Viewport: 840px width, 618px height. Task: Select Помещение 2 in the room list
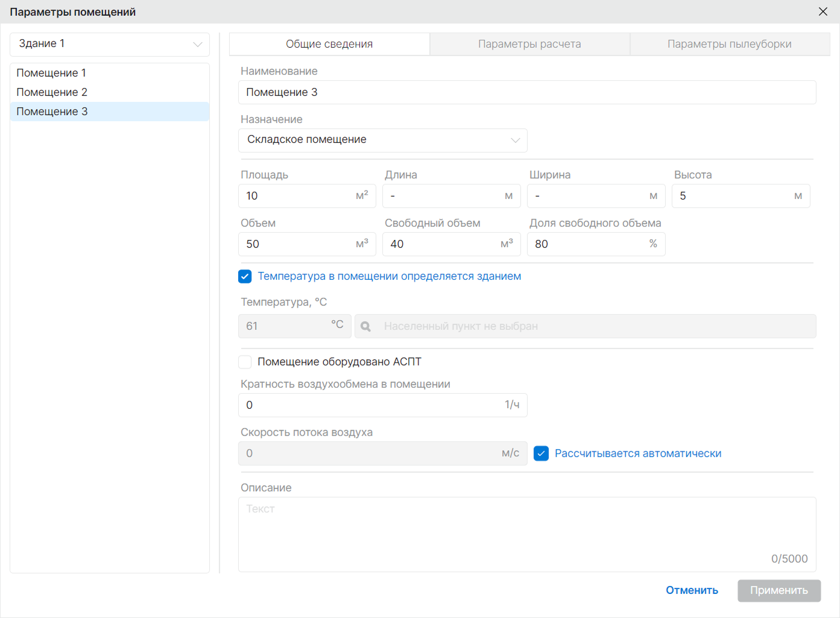[110, 92]
